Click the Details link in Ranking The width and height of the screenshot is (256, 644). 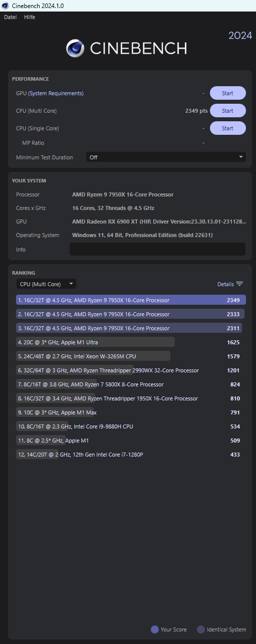point(225,284)
